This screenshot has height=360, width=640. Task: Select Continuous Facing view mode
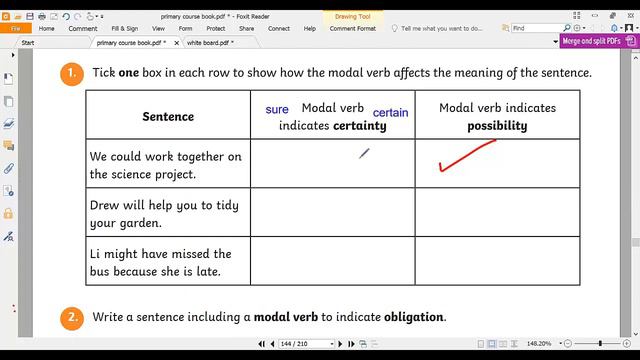coord(514,344)
